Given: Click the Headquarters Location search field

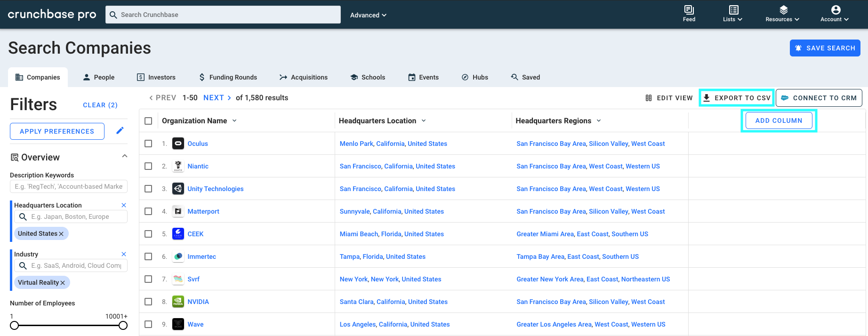Looking at the screenshot, I should coord(71,217).
